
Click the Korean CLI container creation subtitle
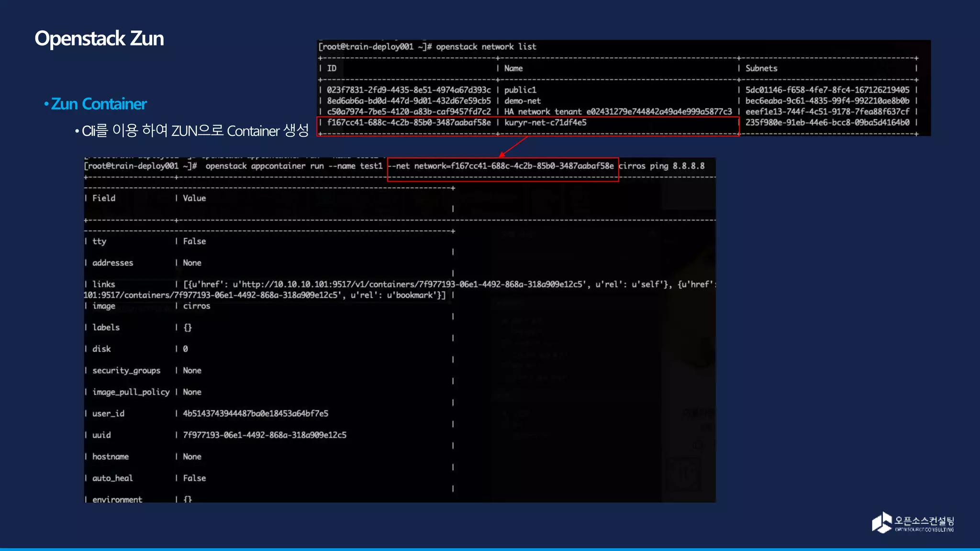pos(195,131)
